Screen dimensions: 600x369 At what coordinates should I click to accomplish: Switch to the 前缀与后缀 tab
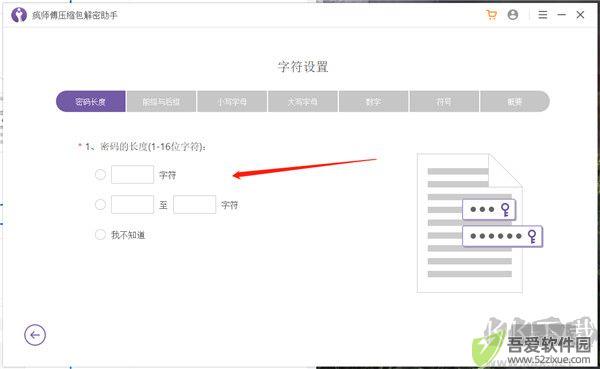click(x=161, y=101)
